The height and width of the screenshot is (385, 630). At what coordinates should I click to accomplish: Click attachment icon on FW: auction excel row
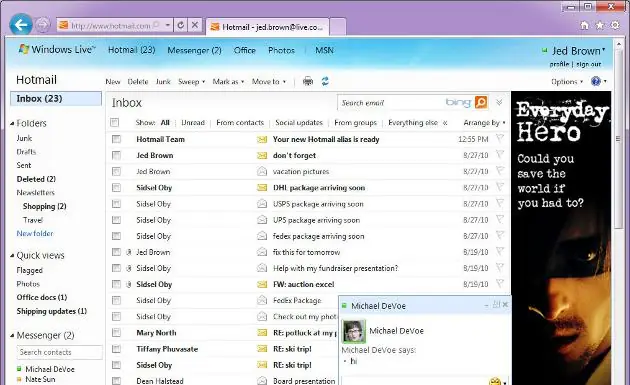coord(129,284)
